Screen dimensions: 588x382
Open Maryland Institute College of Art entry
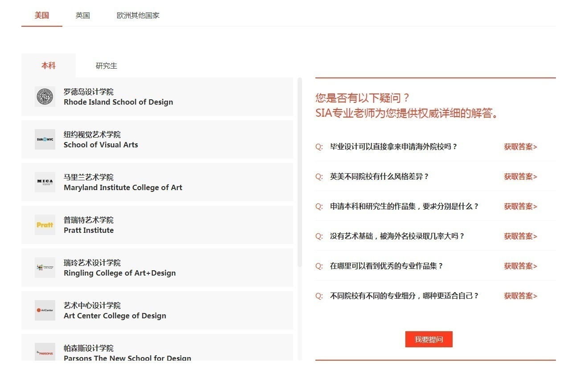[157, 182]
